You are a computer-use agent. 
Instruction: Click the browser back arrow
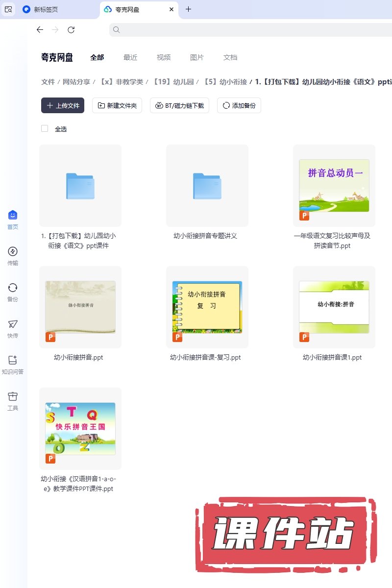point(40,30)
